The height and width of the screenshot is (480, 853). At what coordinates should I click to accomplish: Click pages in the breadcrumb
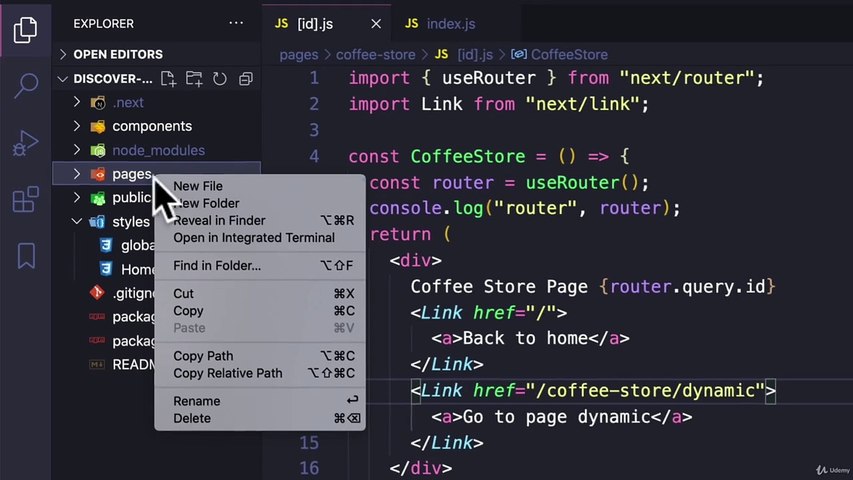pyautogui.click(x=299, y=55)
